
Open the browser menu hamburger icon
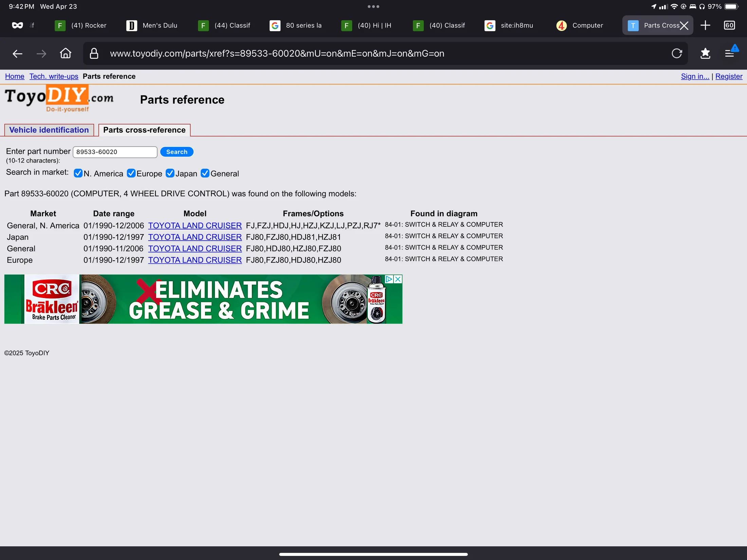[x=729, y=53]
